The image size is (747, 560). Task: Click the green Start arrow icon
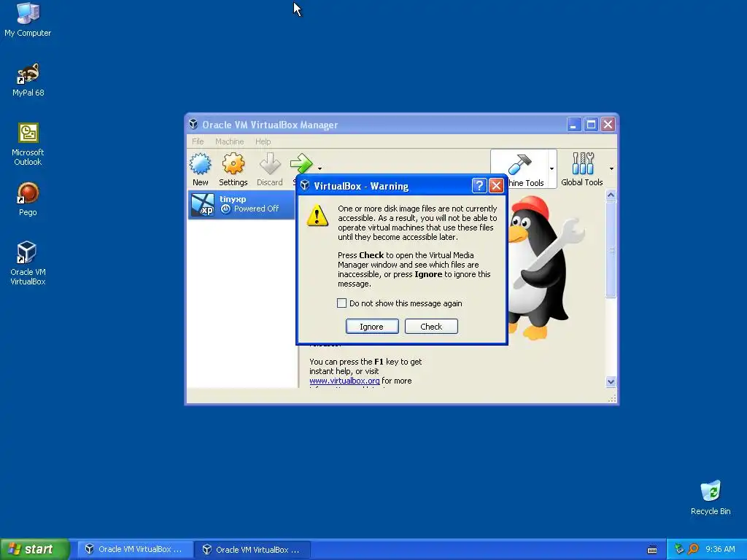click(301, 164)
